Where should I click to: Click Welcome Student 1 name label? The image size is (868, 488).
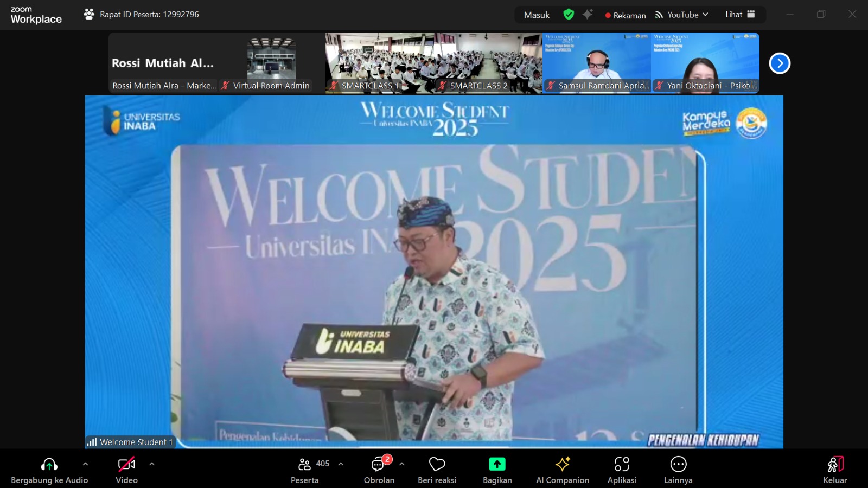coord(136,442)
